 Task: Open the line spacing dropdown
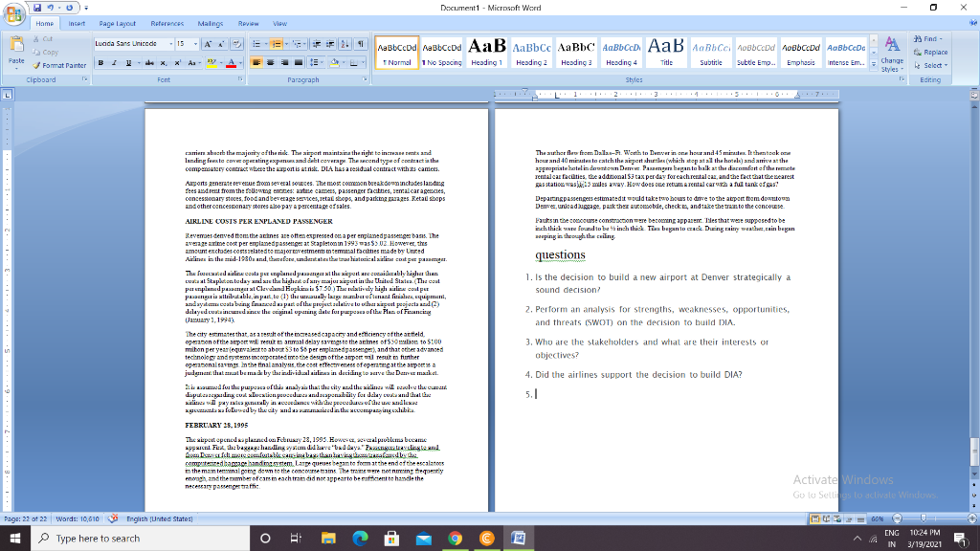[x=314, y=62]
